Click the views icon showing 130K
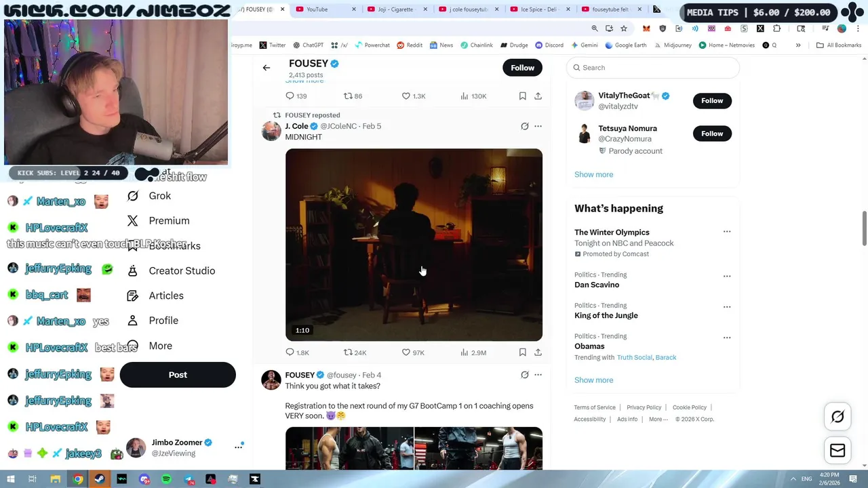Screen dimensions: 868x488 465,96
